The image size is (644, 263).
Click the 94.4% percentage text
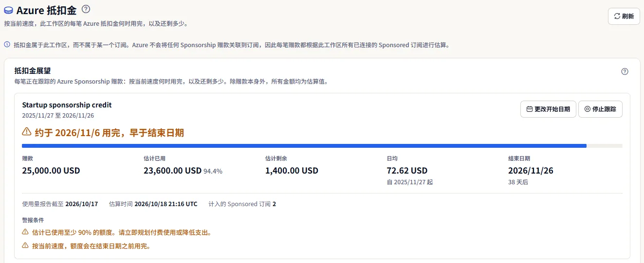(x=213, y=171)
